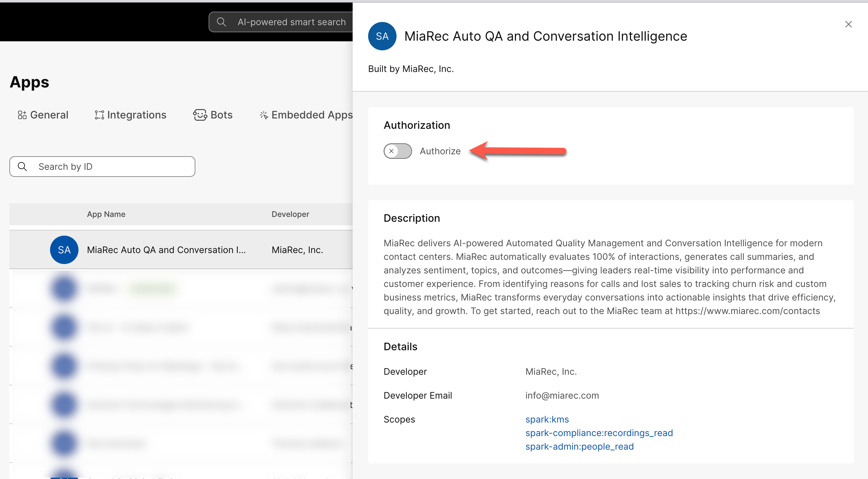Click the magnifier icon in smart search bar
The width and height of the screenshot is (868, 479).
point(222,22)
